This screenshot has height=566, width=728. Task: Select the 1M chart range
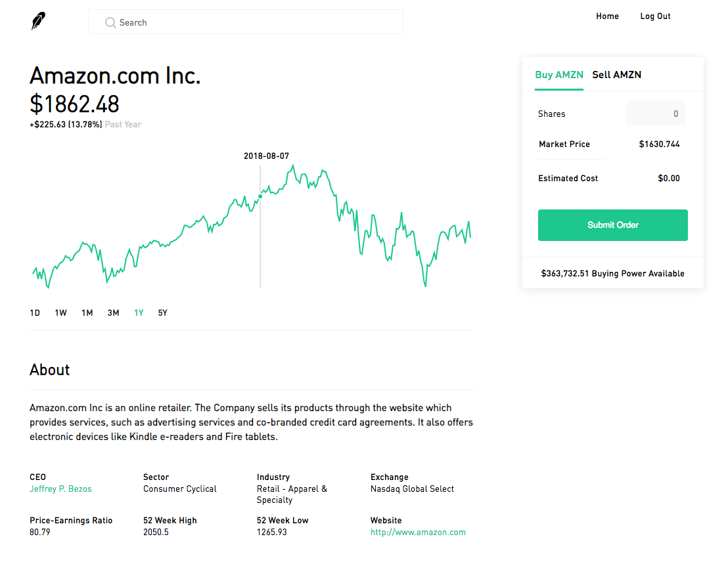(x=87, y=313)
